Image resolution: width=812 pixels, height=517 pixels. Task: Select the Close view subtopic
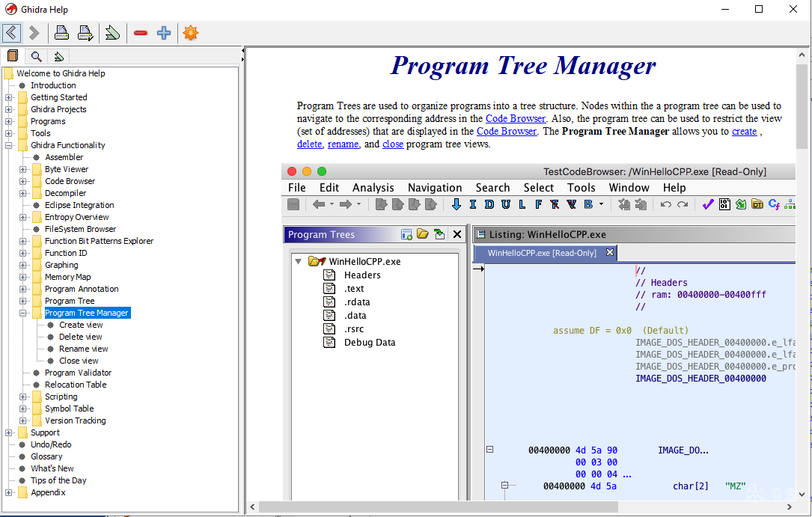[x=79, y=361]
